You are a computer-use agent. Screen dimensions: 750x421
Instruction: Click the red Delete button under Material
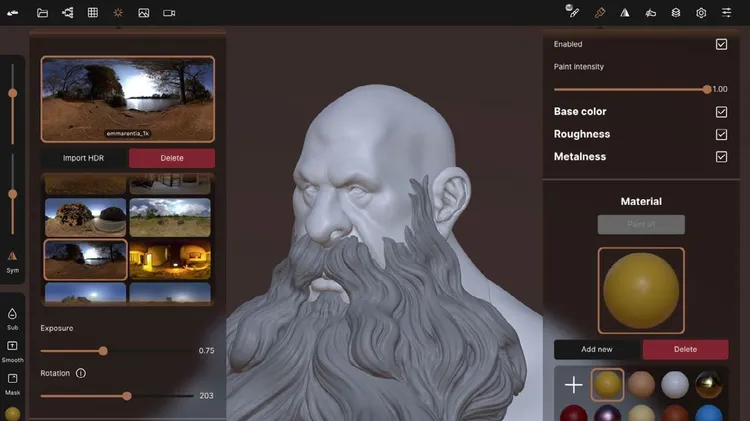click(x=685, y=349)
